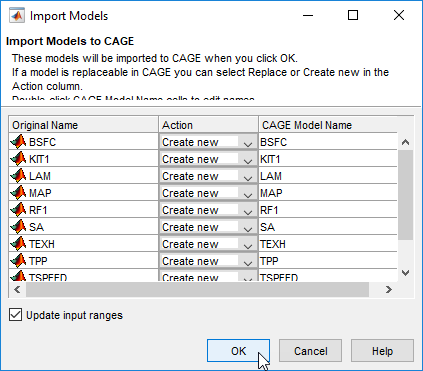The image size is (423, 371).
Task: Click the BSFC model icon
Action: (x=18, y=142)
